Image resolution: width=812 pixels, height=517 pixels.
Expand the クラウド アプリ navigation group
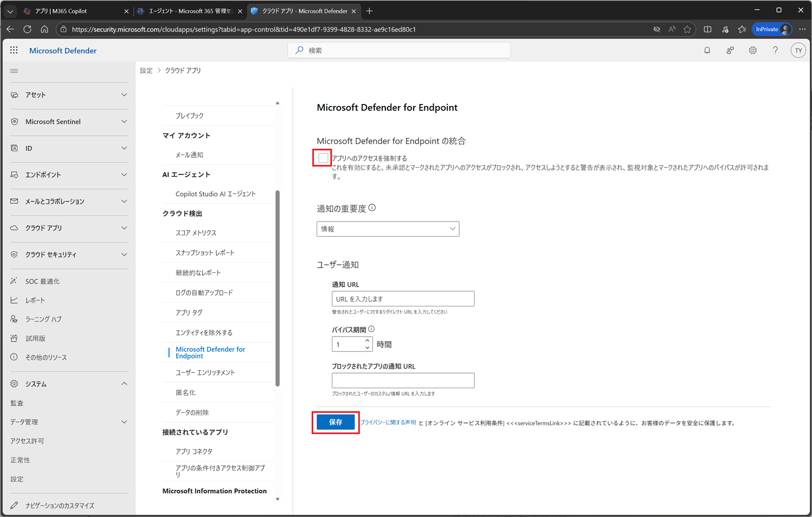coord(69,228)
